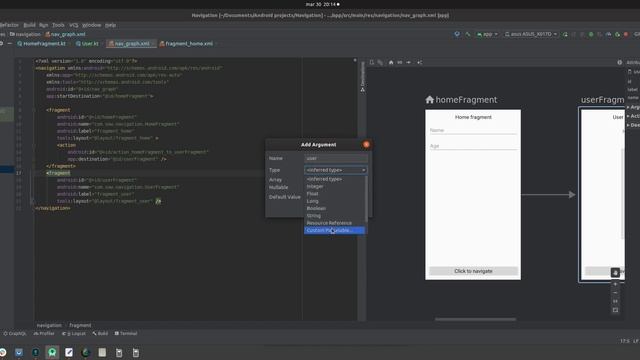Screen dimensions: 640x360
Task: Click the zoom to fit icon
Action: [x=616, y=310]
